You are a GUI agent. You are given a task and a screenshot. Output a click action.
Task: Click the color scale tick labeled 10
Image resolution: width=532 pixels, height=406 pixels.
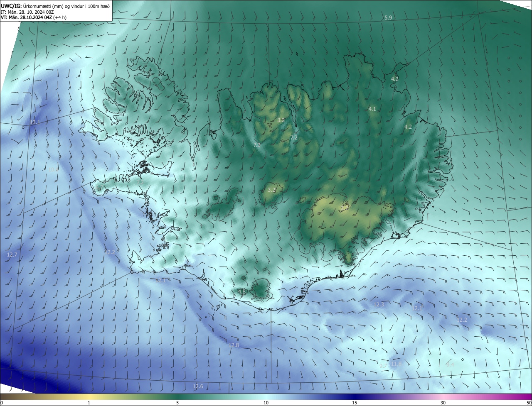266,403
